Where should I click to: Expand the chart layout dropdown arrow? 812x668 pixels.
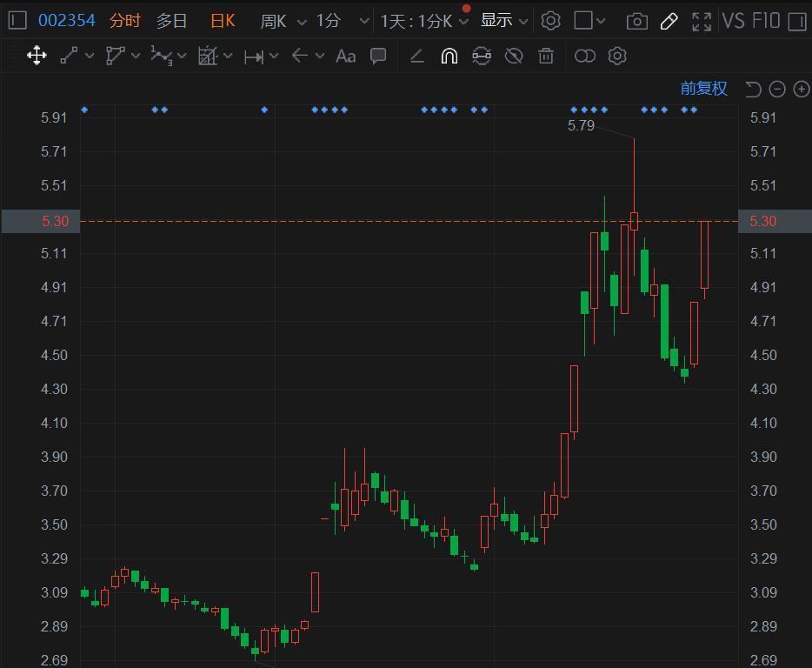(x=601, y=21)
